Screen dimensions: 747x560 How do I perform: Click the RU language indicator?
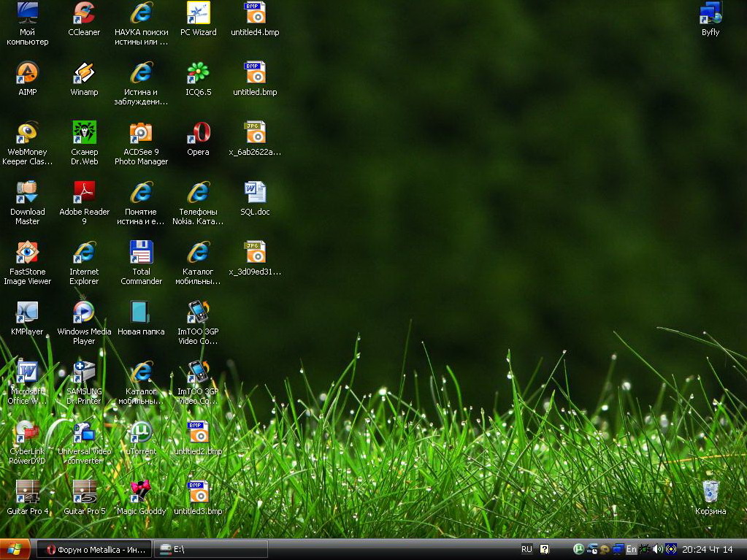tap(526, 550)
